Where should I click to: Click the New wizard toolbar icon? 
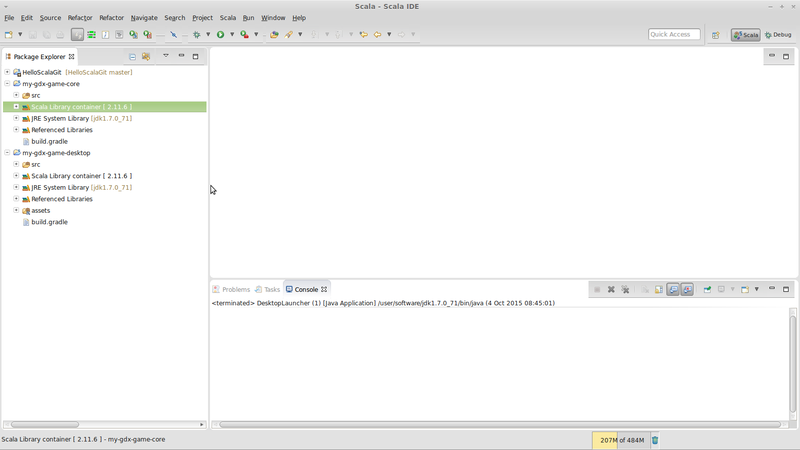tap(8, 35)
